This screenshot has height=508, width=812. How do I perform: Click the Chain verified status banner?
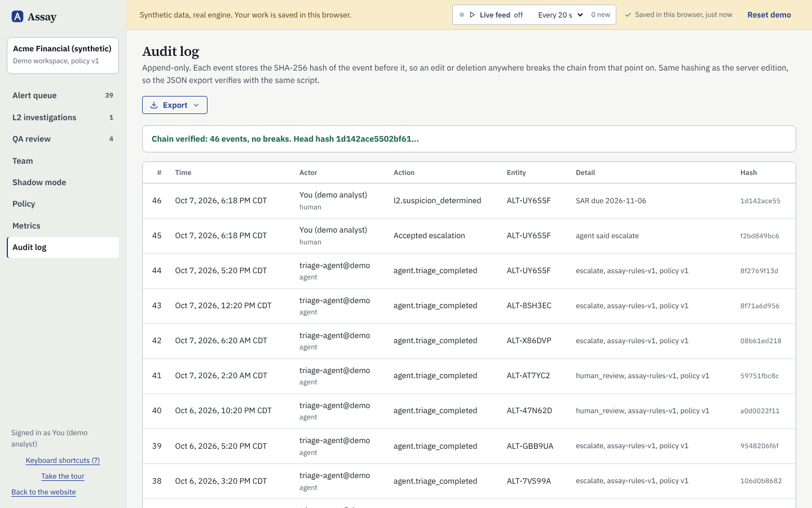469,139
